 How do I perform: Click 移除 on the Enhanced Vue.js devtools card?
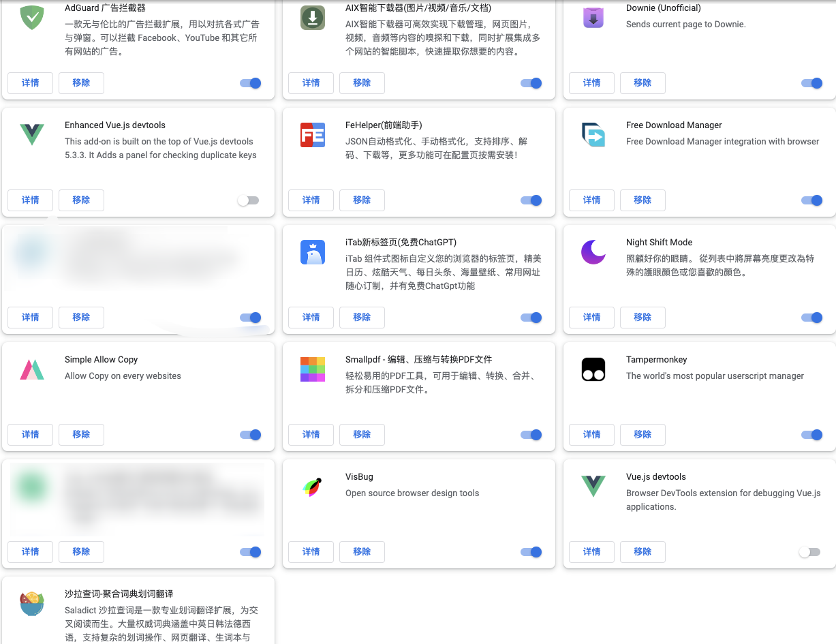click(81, 200)
